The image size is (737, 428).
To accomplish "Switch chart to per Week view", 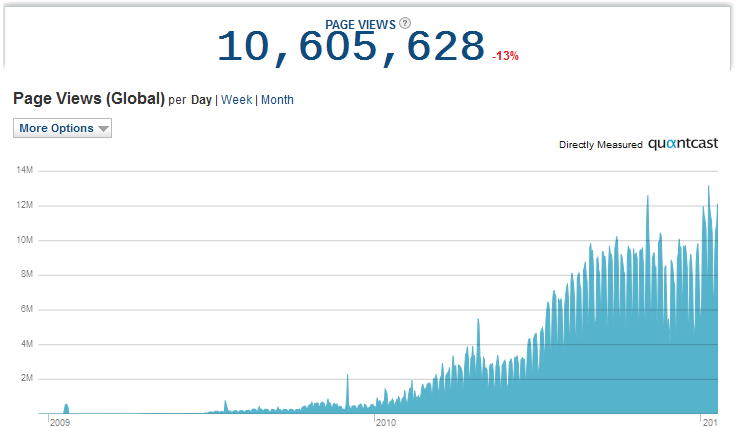I will tap(236, 100).
